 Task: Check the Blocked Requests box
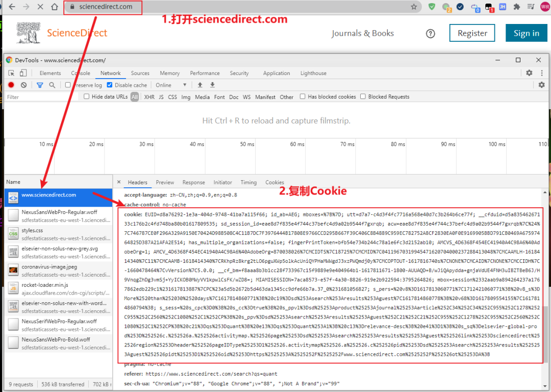(x=363, y=96)
